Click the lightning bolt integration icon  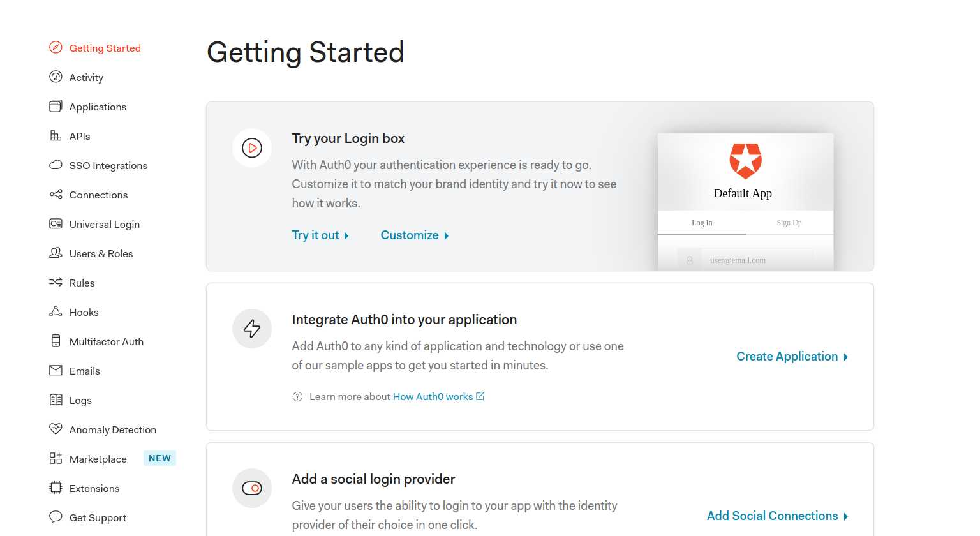252,329
